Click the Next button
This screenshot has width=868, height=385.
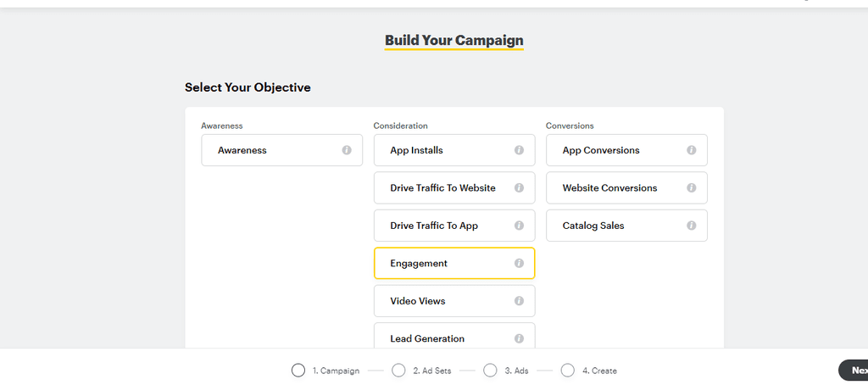coord(854,370)
